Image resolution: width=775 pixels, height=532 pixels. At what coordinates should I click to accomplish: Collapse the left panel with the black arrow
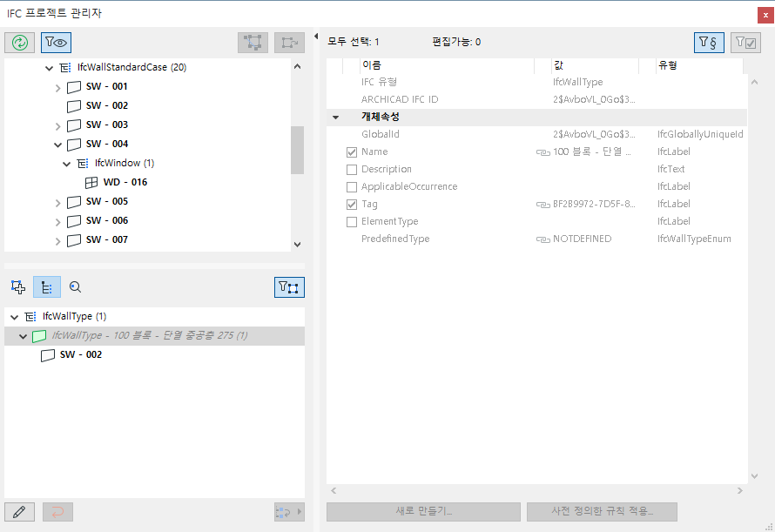tap(316, 36)
